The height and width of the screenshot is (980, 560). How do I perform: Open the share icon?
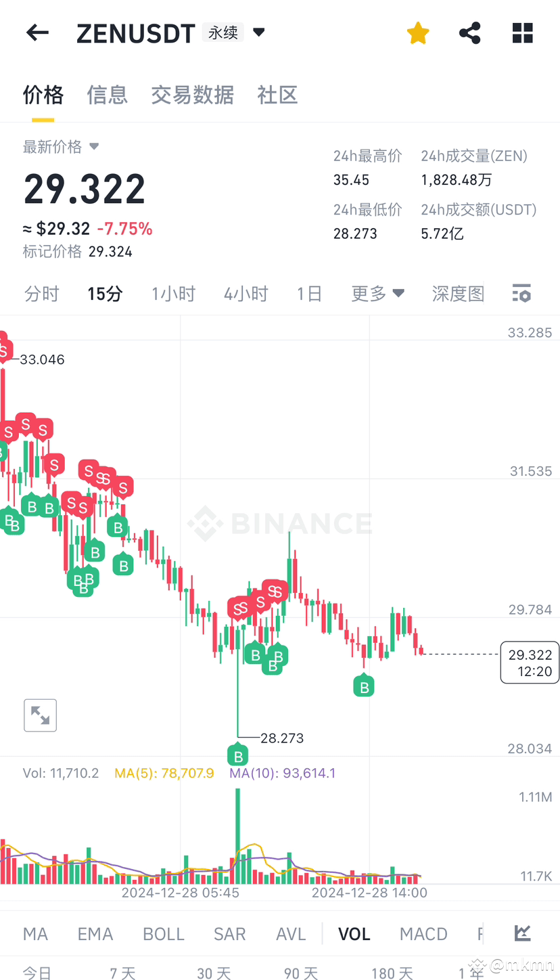tap(469, 32)
